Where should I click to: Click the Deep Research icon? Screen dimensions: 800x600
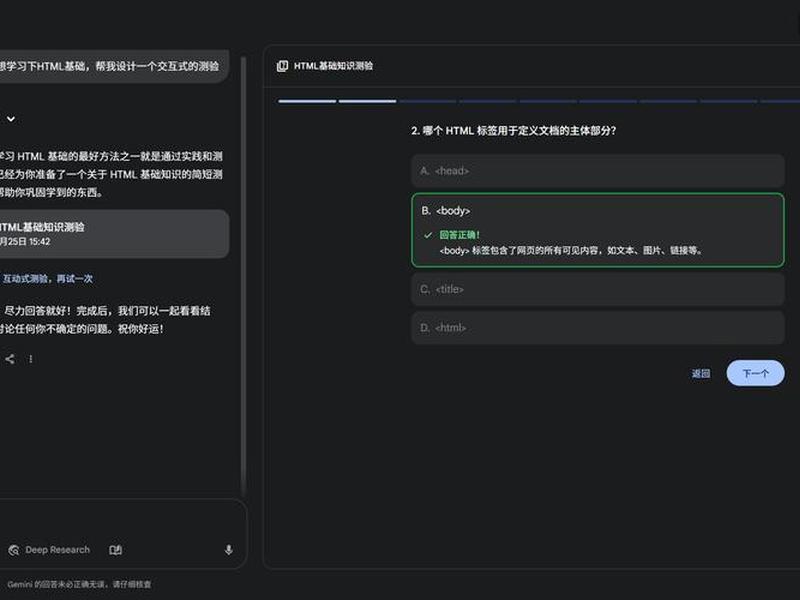pos(14,550)
